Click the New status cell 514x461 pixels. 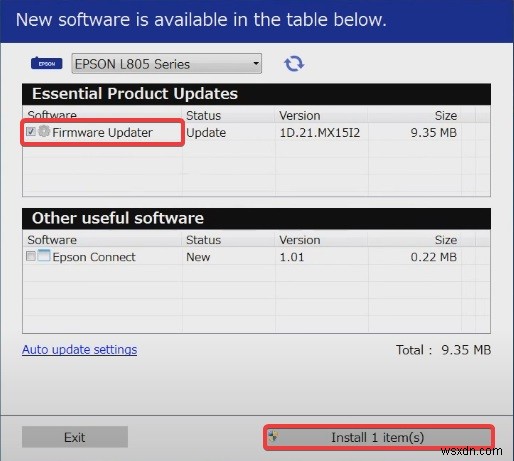pos(198,257)
